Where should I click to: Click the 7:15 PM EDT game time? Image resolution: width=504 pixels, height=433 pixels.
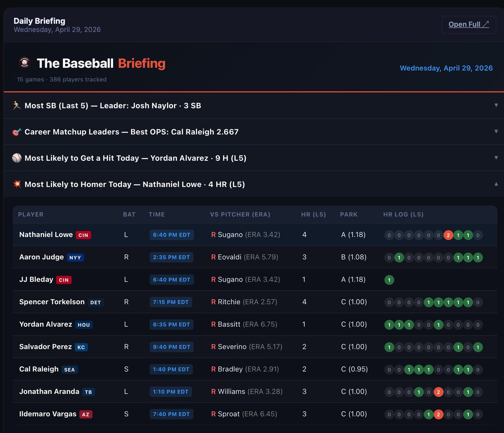[171, 302]
